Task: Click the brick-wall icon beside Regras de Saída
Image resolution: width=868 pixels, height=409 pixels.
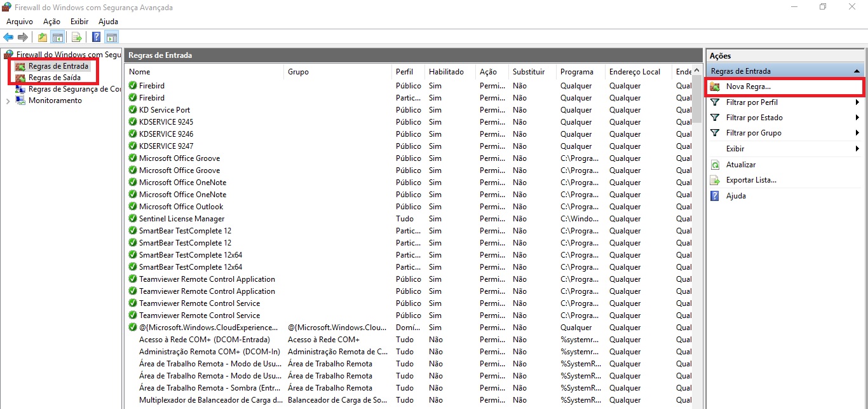Action: click(20, 78)
